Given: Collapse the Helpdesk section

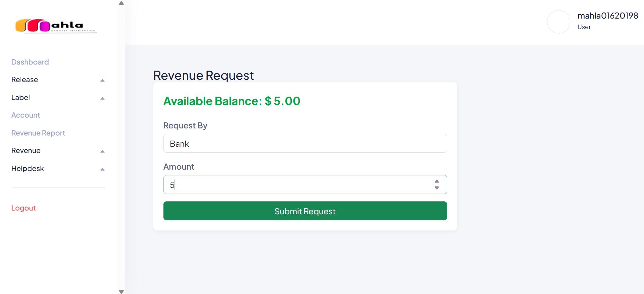Looking at the screenshot, I should [x=102, y=169].
